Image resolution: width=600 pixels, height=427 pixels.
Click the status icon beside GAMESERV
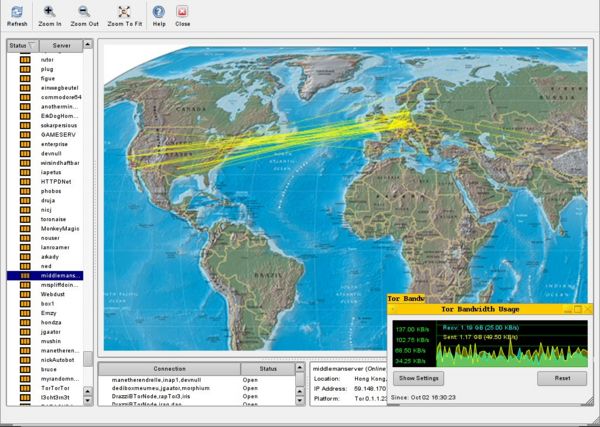25,135
